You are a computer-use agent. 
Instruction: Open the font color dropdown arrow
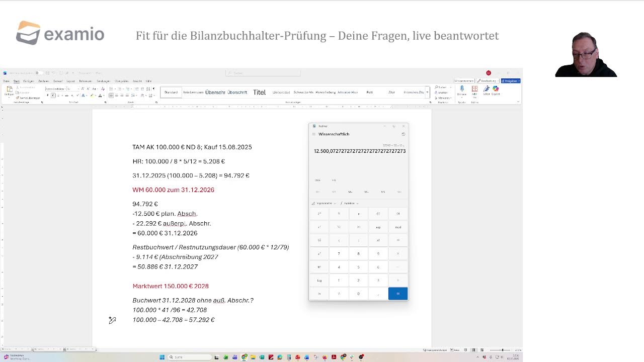pyautogui.click(x=104, y=96)
